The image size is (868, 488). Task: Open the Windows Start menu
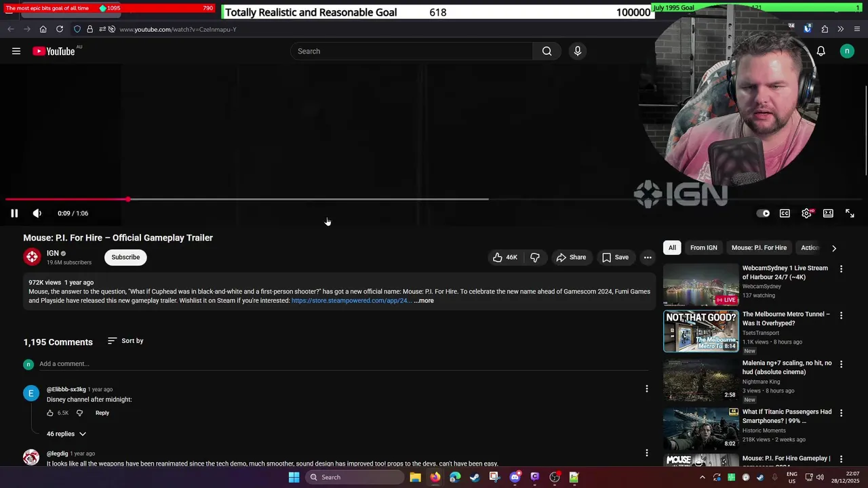click(x=294, y=477)
